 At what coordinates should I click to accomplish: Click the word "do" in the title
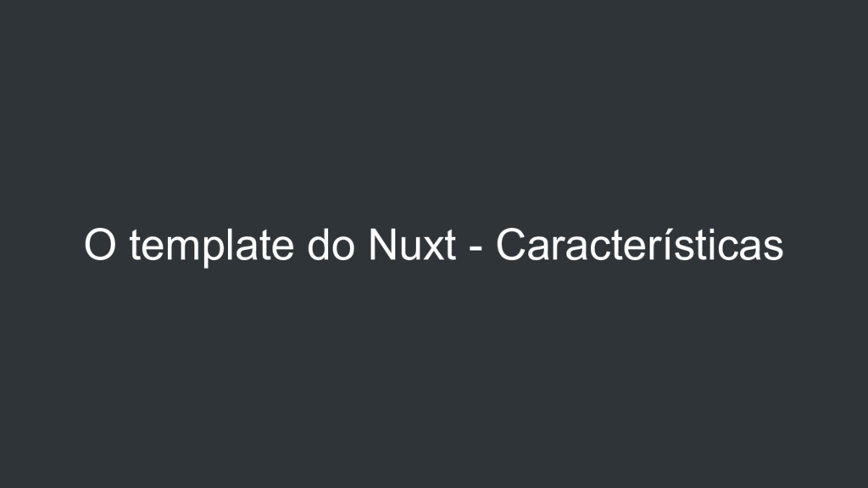pyautogui.click(x=331, y=245)
